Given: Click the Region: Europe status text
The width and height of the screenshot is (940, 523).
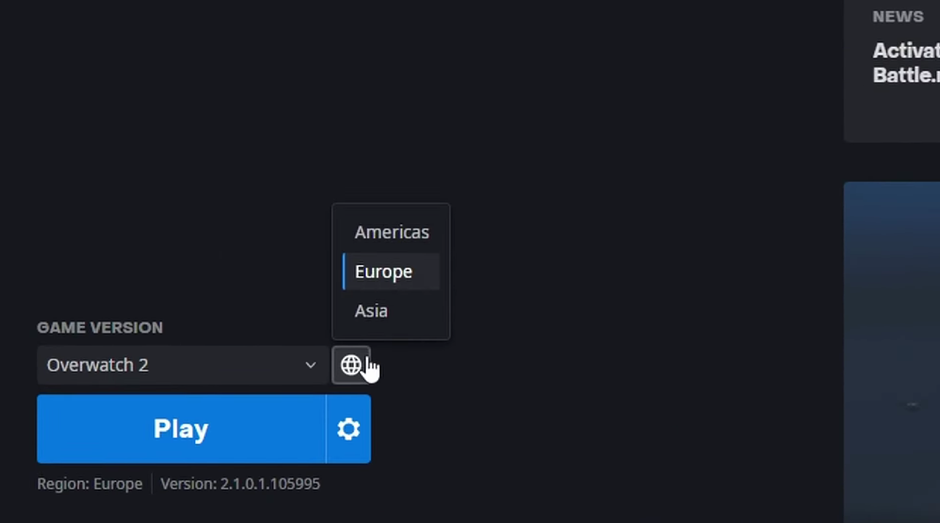Looking at the screenshot, I should coord(90,484).
